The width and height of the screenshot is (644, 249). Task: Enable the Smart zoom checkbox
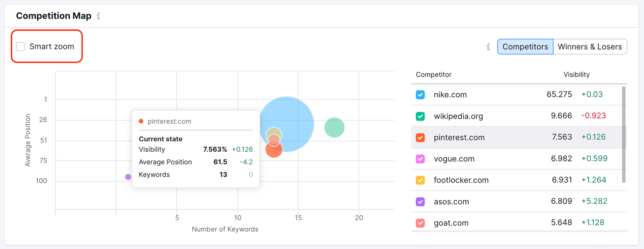coord(21,47)
